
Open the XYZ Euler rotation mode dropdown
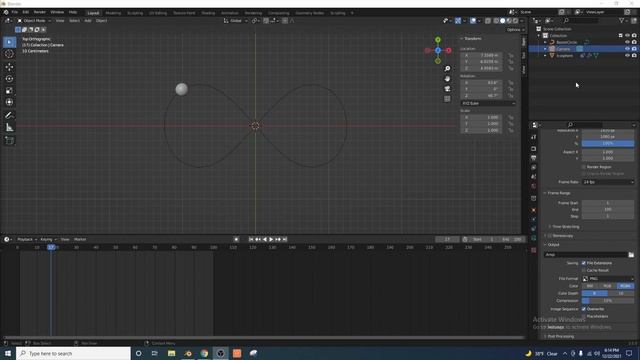click(488, 103)
